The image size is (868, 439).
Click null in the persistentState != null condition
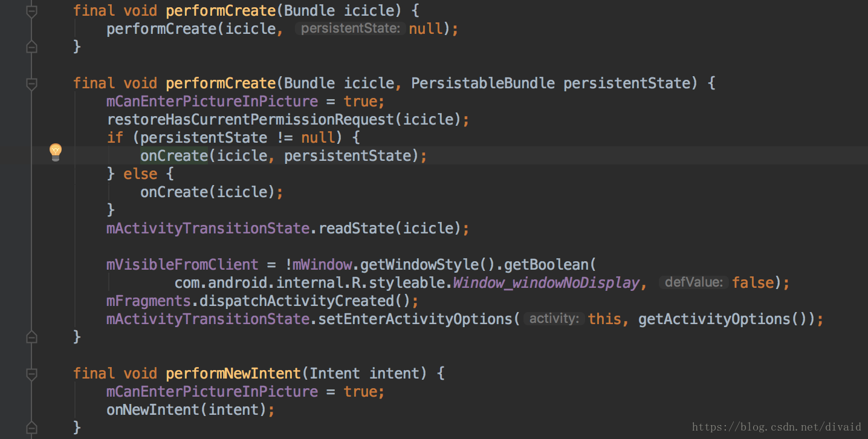pos(318,137)
